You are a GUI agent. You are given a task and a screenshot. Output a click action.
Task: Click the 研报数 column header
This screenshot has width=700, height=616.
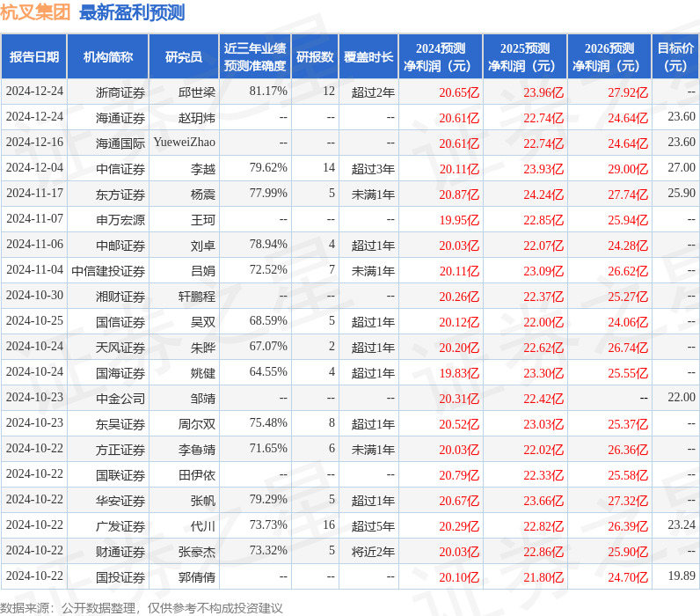(x=315, y=56)
